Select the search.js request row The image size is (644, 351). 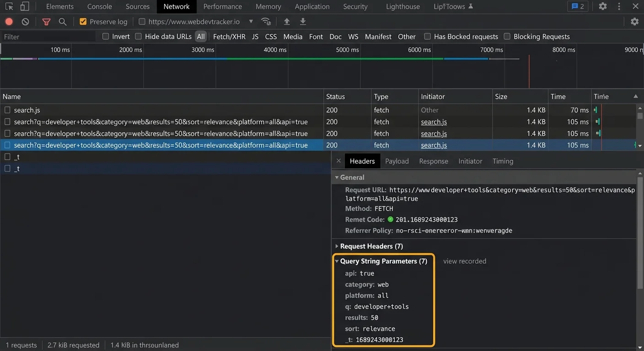tap(161, 110)
